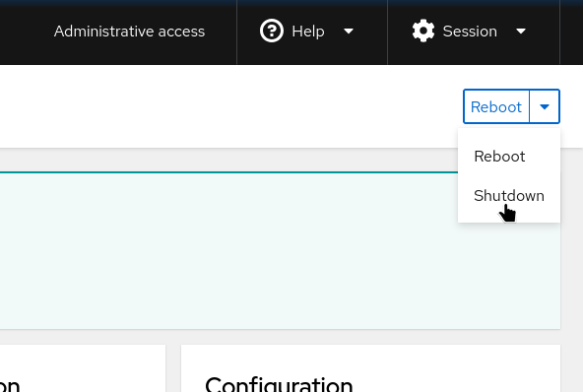Click the dark bar left of Administrative access

(26, 32)
